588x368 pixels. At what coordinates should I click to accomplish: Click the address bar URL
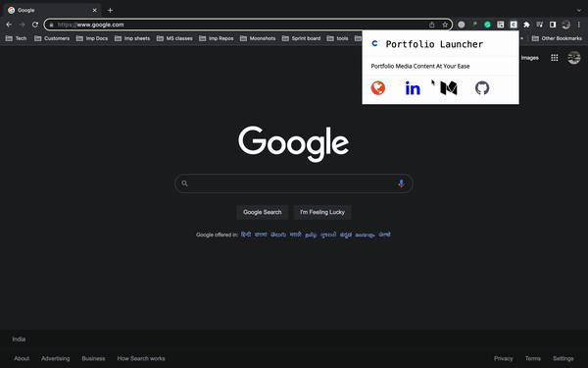tap(90, 25)
